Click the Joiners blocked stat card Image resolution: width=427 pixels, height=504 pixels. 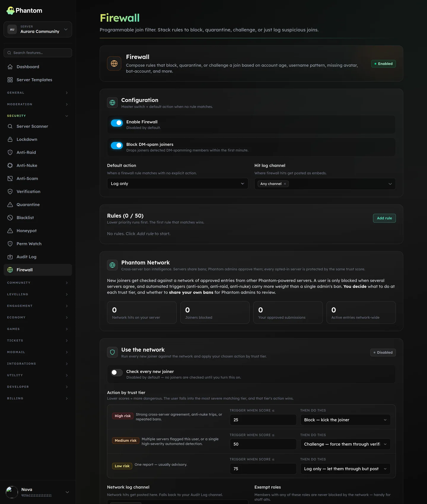(215, 312)
